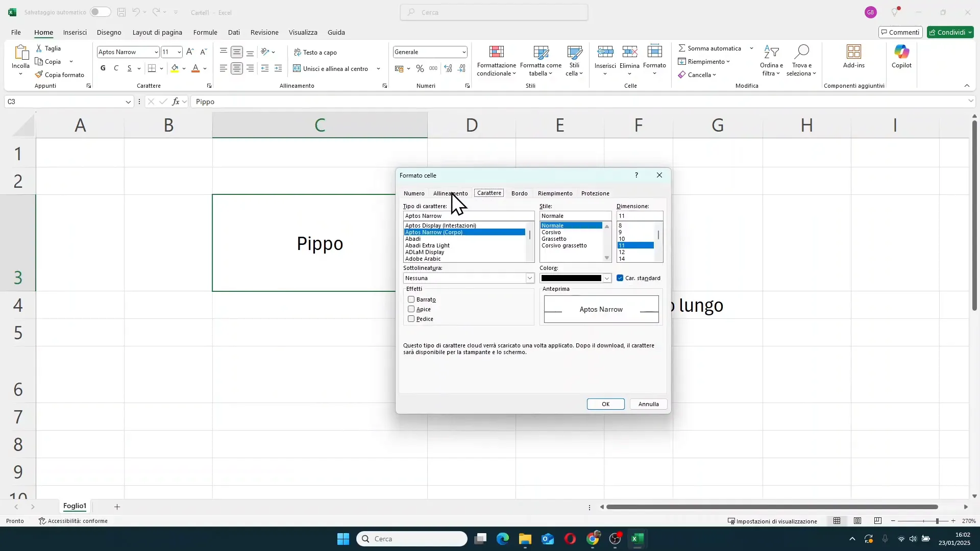Viewport: 980px width, 551px height.
Task: Expand the Name Box dropdown
Action: pos(128,102)
